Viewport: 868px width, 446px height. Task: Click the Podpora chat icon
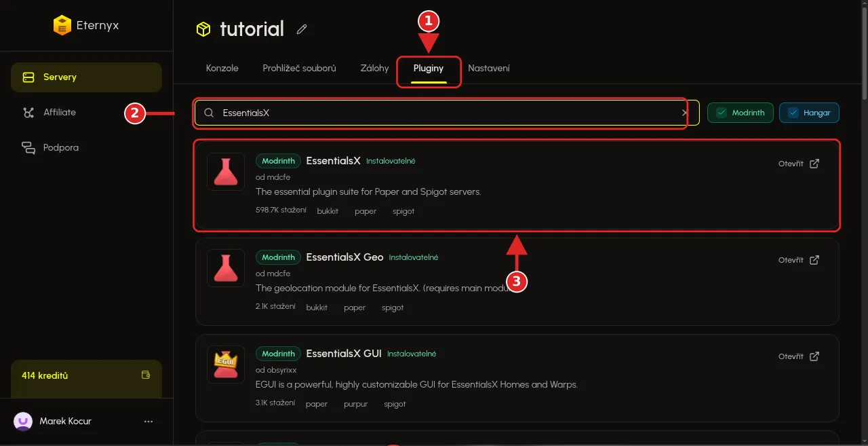tap(28, 148)
